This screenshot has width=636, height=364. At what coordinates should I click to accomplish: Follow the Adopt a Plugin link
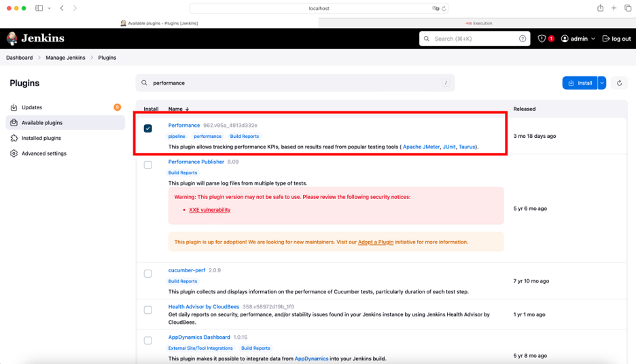[376, 242]
